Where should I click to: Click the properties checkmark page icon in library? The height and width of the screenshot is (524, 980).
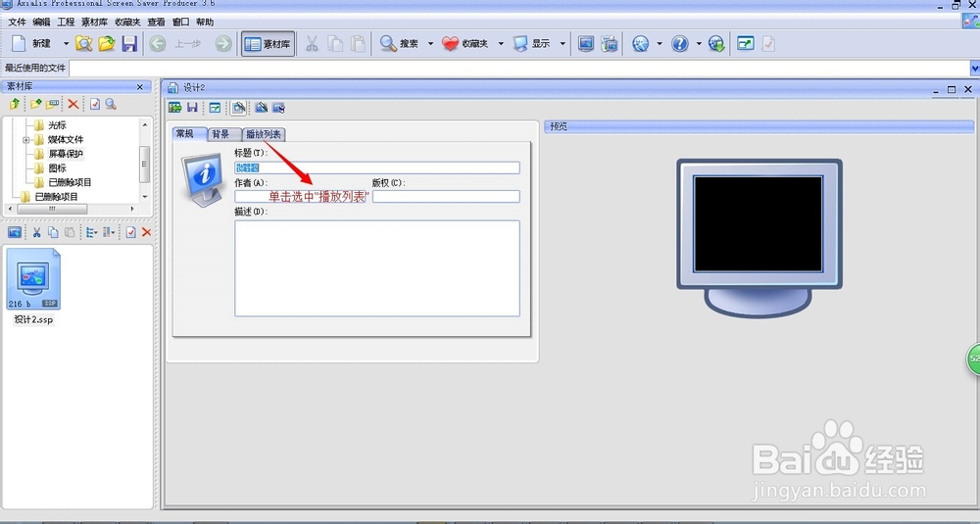click(x=95, y=104)
